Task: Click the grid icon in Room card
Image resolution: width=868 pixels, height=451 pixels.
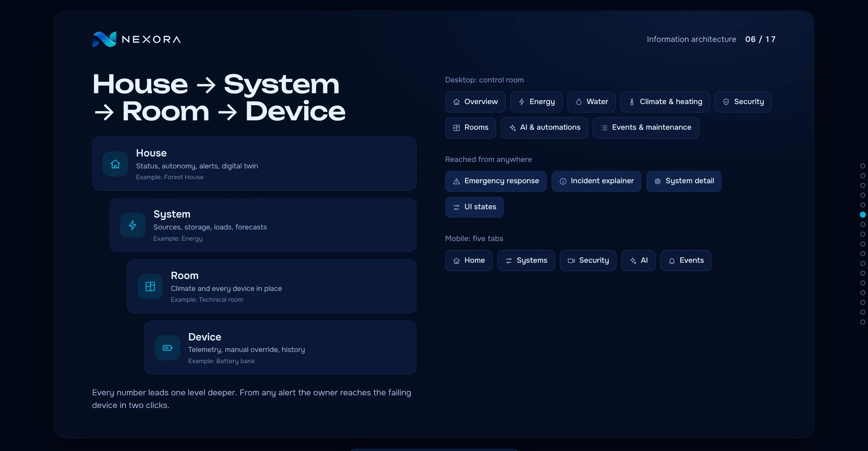Action: (150, 287)
